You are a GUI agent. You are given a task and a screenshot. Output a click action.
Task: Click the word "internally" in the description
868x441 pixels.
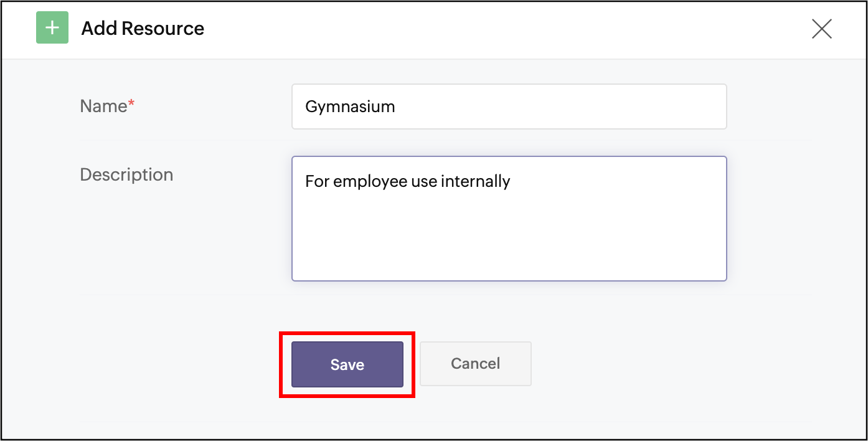(x=475, y=181)
